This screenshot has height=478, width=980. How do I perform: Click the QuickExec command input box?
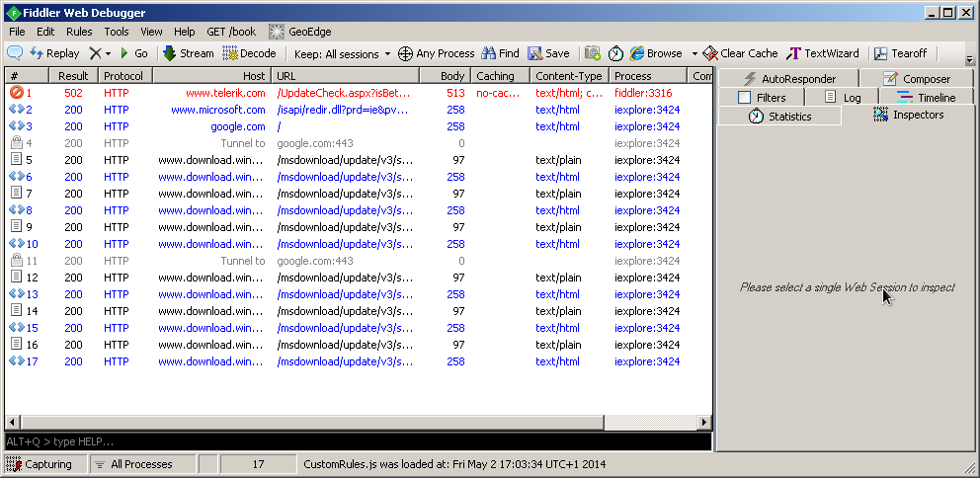pyautogui.click(x=356, y=441)
